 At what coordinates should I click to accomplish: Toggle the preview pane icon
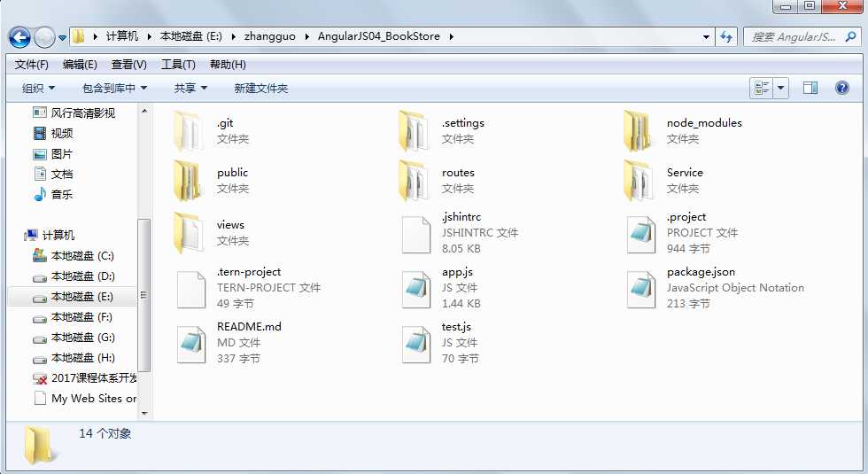[810, 88]
